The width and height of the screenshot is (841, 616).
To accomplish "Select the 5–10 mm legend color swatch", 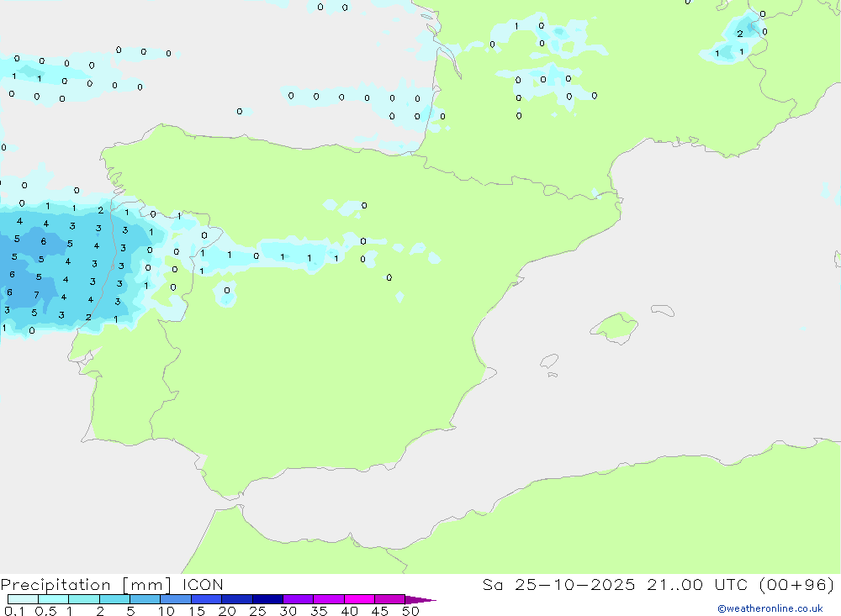I will click(x=145, y=599).
